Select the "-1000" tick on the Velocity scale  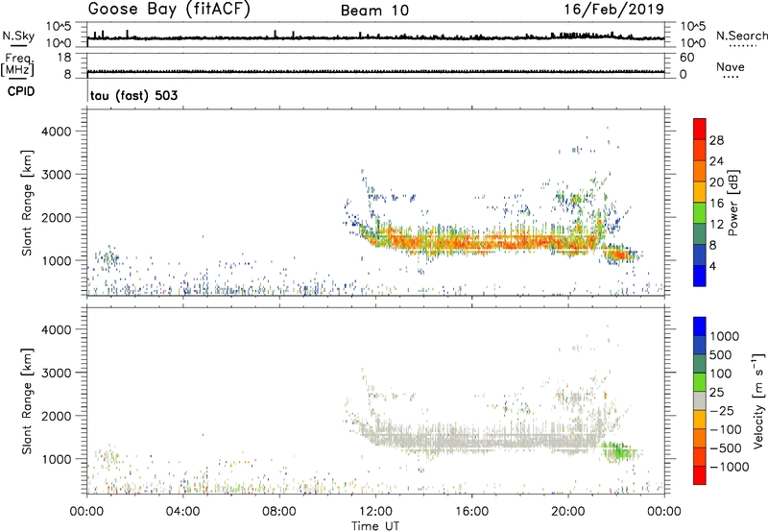pyautogui.click(x=729, y=467)
